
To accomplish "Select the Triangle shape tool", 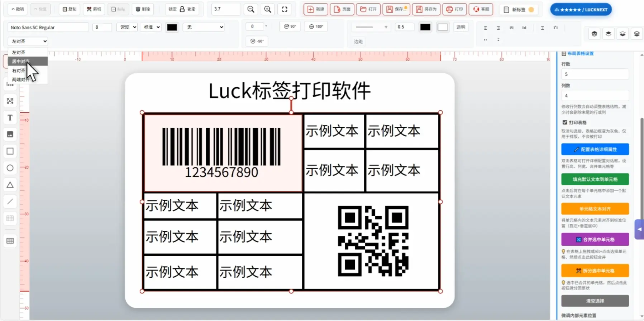I will (10, 185).
